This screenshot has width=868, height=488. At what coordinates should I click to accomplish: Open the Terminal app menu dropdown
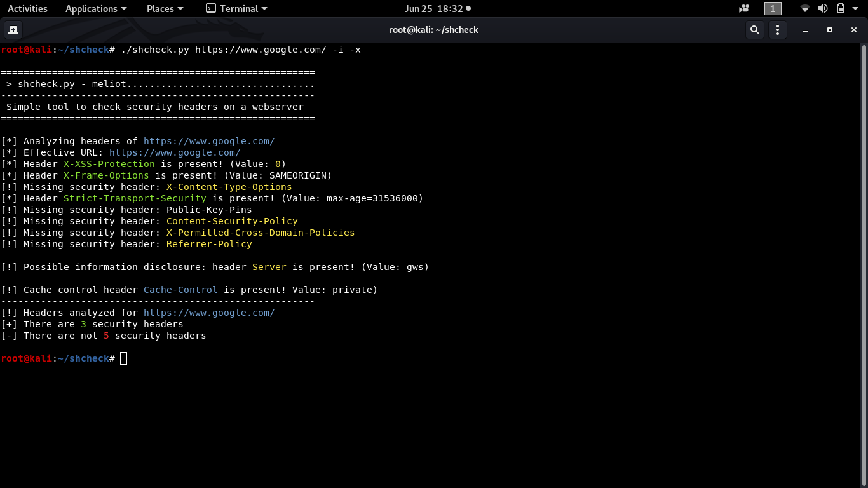(x=236, y=9)
